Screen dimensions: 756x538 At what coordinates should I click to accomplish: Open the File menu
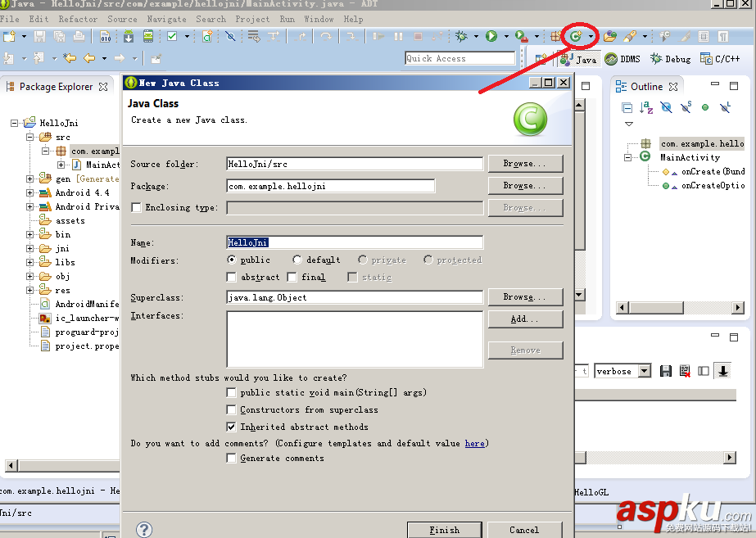10,20
